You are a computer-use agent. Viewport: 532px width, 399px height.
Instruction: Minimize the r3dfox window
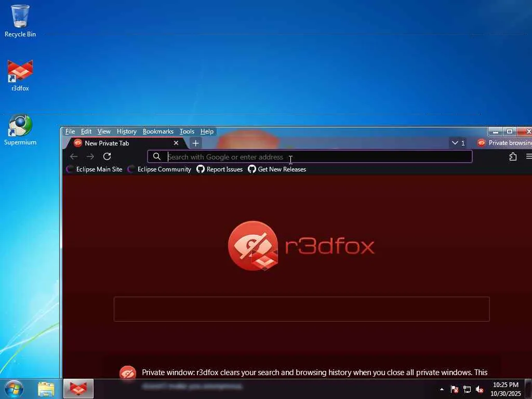tap(495, 131)
